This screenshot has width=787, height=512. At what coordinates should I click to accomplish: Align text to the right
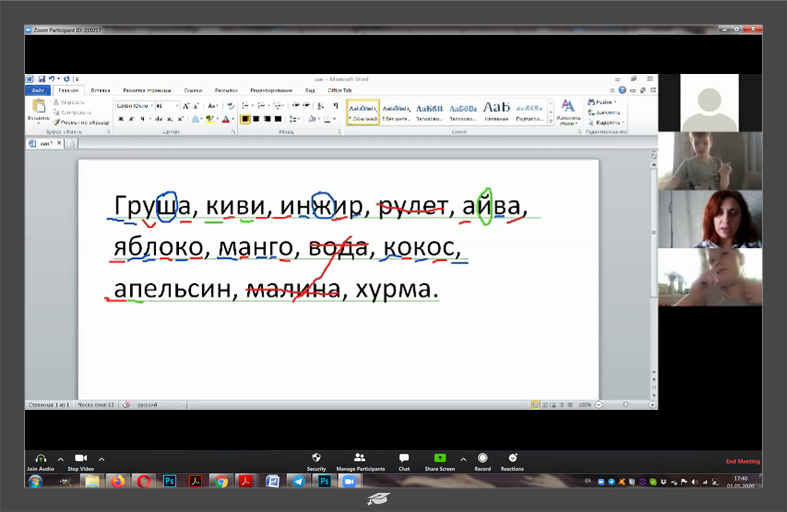[x=267, y=119]
